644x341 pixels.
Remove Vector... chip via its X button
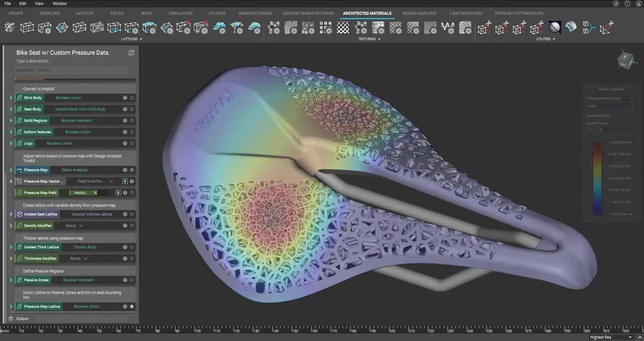point(95,193)
